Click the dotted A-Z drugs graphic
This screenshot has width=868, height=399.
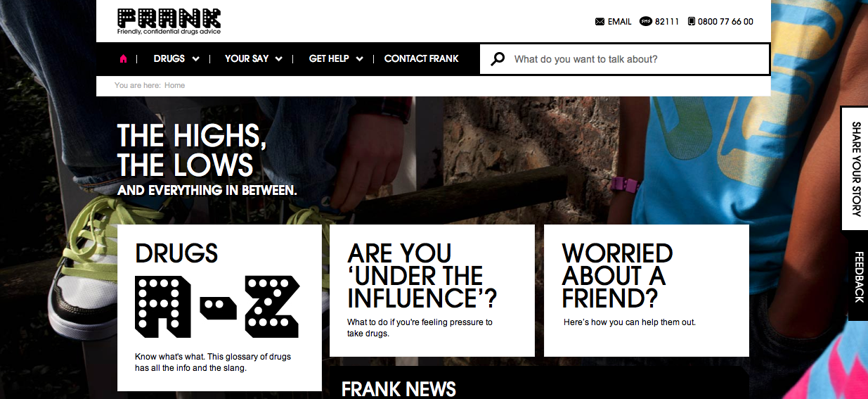click(x=217, y=306)
